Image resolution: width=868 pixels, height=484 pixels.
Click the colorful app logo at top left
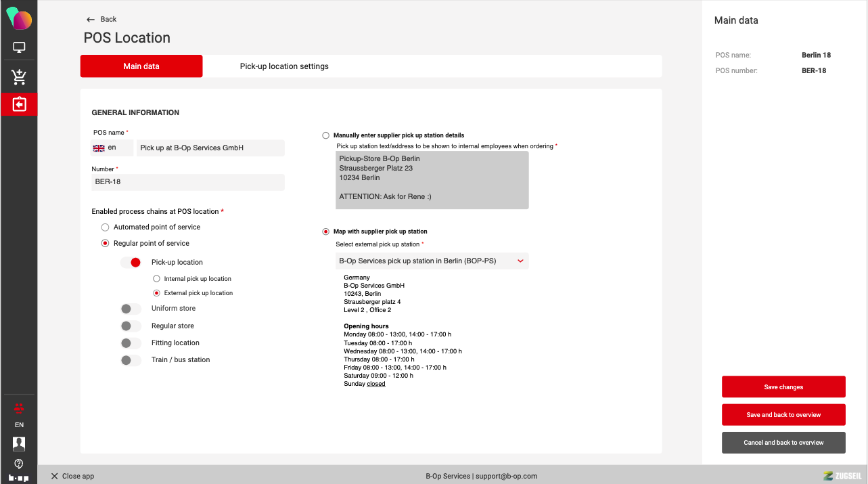(x=19, y=18)
